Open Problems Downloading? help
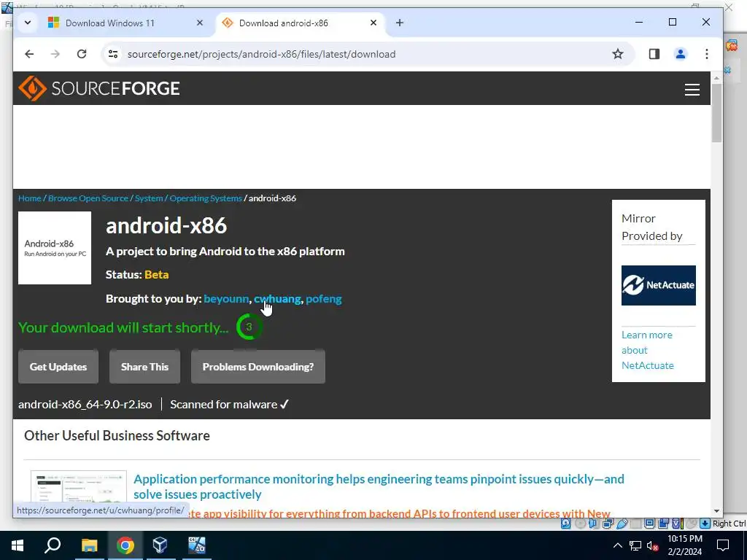 pos(258,367)
